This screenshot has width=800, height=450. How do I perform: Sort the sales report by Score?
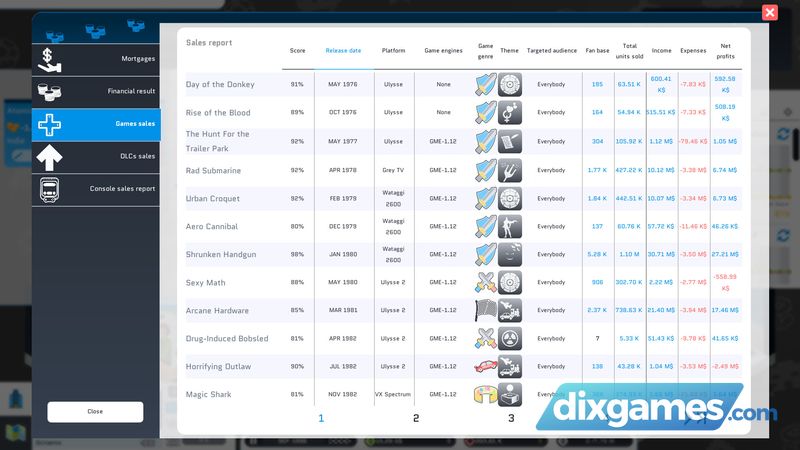297,50
